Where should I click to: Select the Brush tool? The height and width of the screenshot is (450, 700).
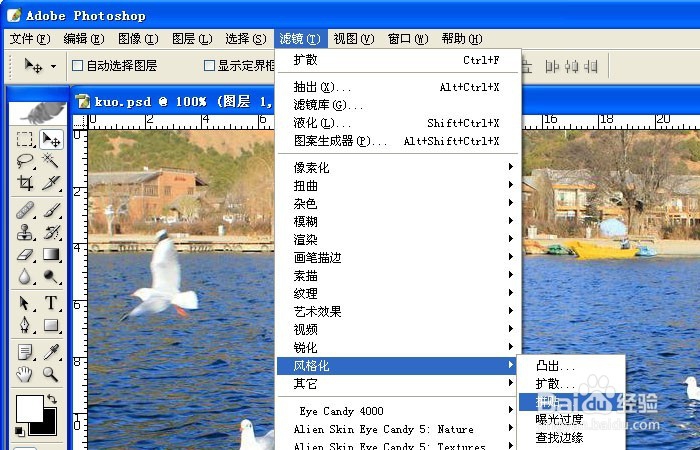click(51, 210)
